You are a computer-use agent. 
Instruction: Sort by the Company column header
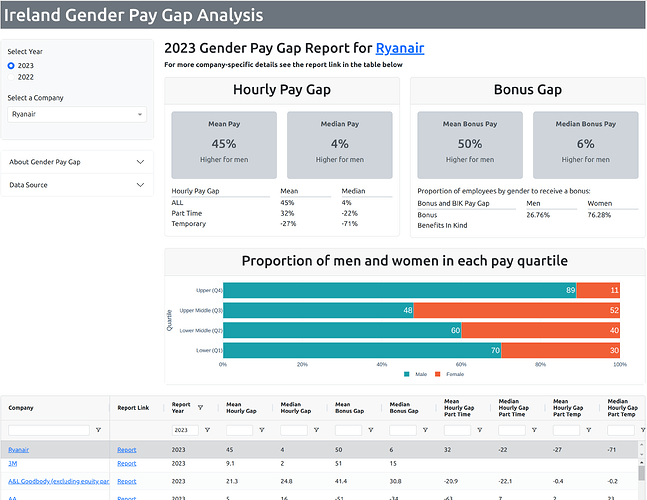click(x=21, y=408)
